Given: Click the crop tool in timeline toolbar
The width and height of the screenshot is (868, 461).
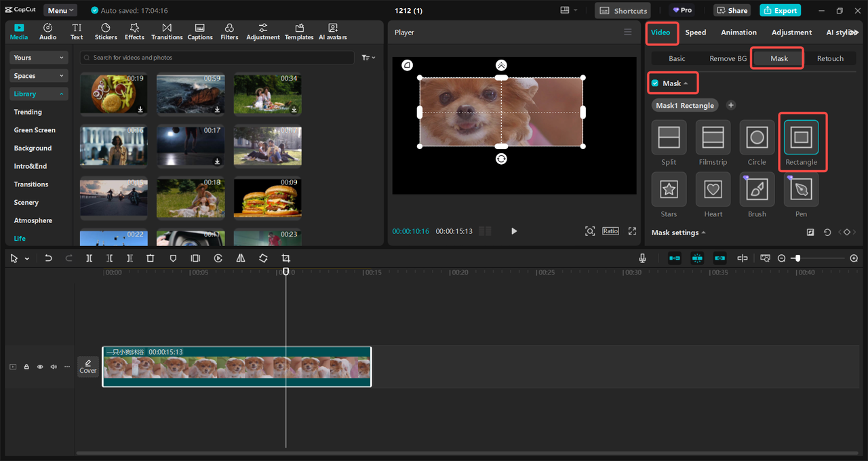Looking at the screenshot, I should (285, 258).
